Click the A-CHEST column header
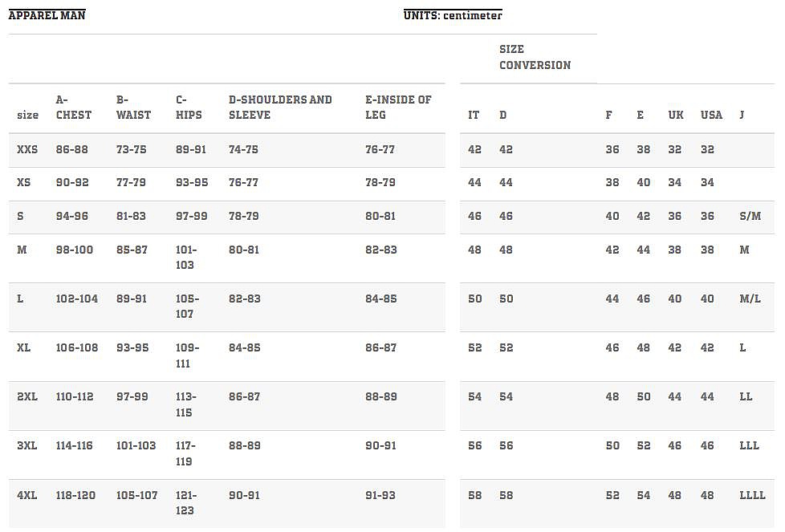 [74, 108]
